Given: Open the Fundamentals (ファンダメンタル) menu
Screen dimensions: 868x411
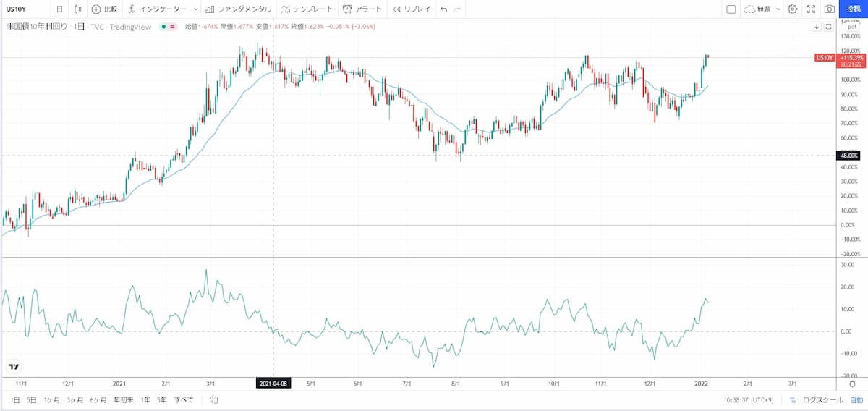Looking at the screenshot, I should (x=239, y=9).
